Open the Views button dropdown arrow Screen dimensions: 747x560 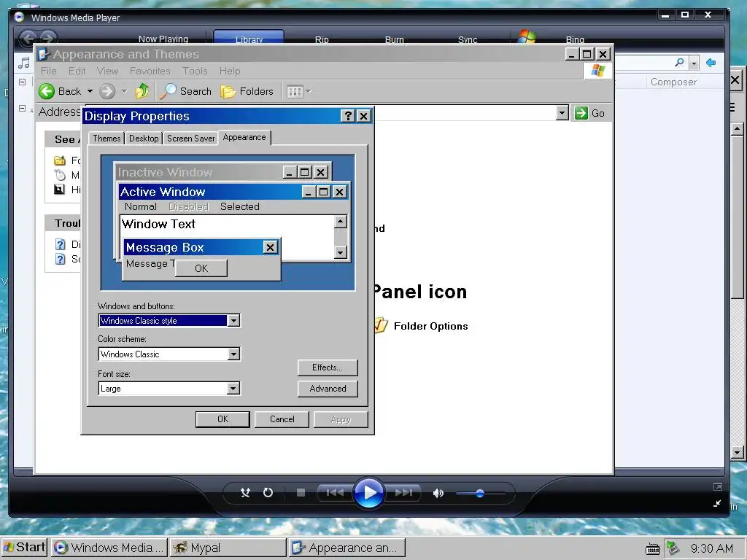coord(309,91)
